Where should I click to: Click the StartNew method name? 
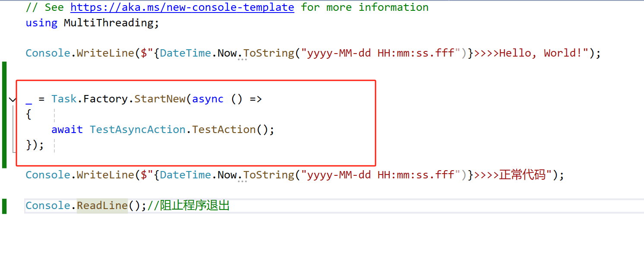pyautogui.click(x=160, y=99)
